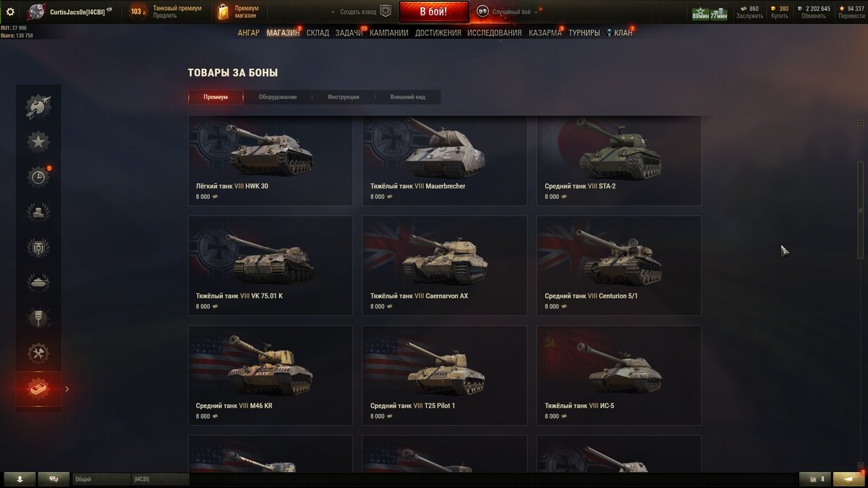The width and height of the screenshot is (868, 488).
Task: Open the paintbrush customization category
Action: tap(38, 318)
